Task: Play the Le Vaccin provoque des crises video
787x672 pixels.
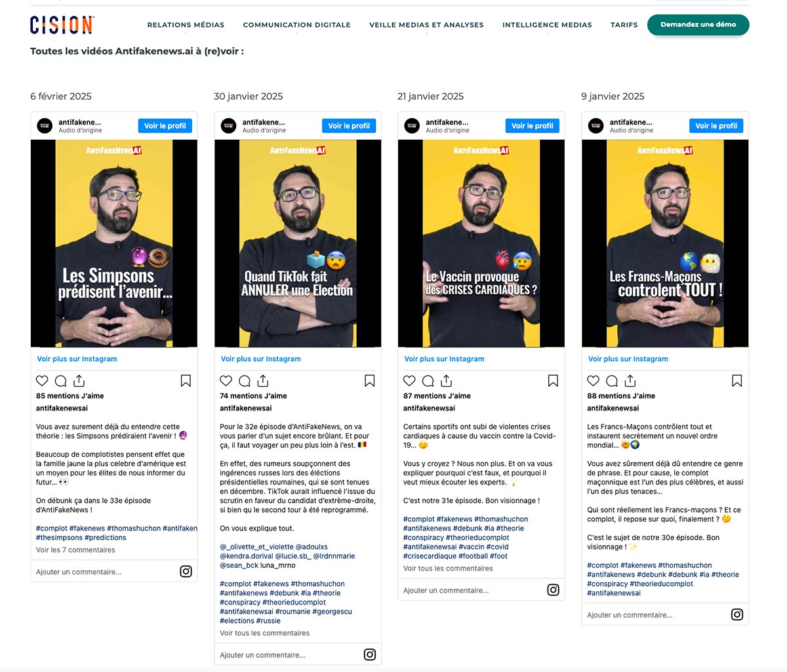Action: (x=481, y=243)
